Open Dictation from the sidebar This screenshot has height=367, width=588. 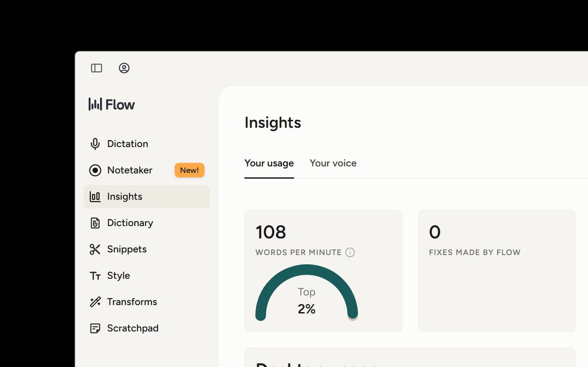tap(147, 144)
